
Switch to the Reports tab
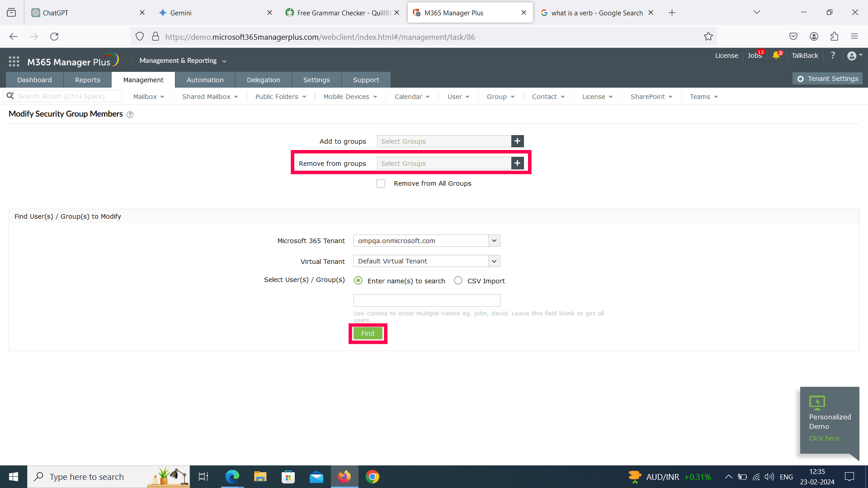tap(88, 80)
